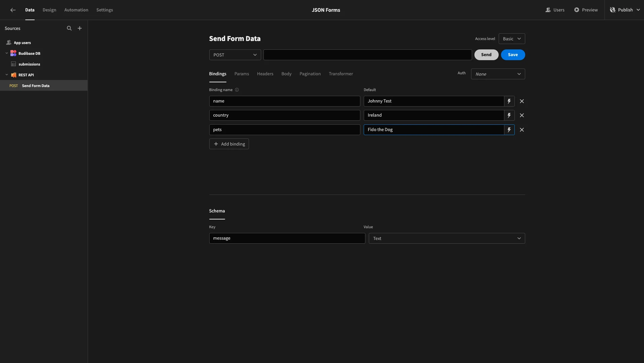Click the Budibase DB logo icon
Viewport: 644px width, 363px height.
13,53
